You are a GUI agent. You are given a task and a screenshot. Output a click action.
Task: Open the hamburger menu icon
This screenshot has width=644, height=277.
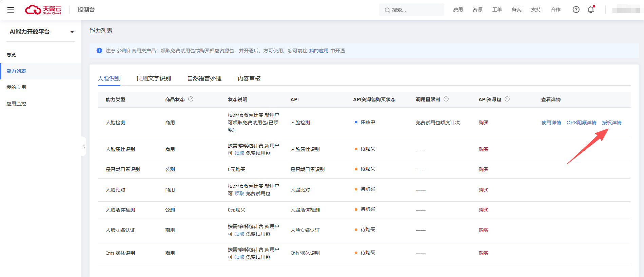coord(11,10)
